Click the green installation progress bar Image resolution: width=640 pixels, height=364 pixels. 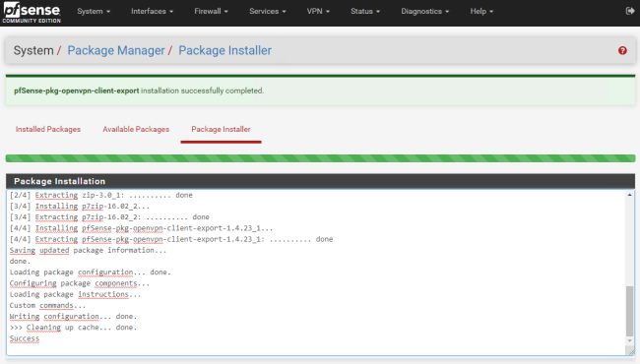click(x=320, y=158)
